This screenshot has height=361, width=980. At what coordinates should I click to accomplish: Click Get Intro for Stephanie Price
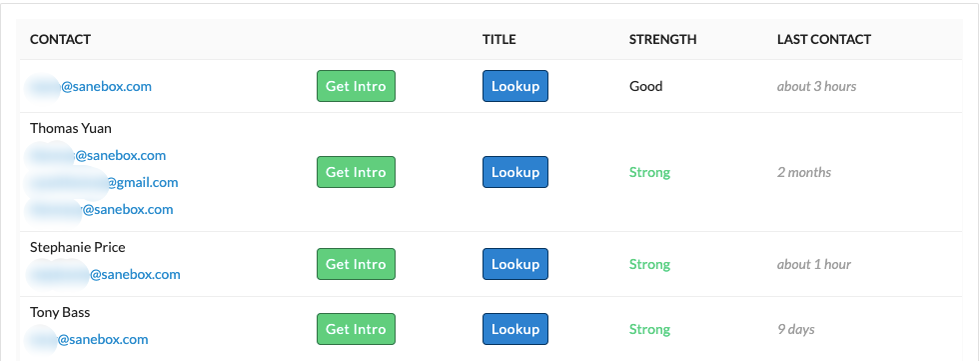click(x=356, y=264)
